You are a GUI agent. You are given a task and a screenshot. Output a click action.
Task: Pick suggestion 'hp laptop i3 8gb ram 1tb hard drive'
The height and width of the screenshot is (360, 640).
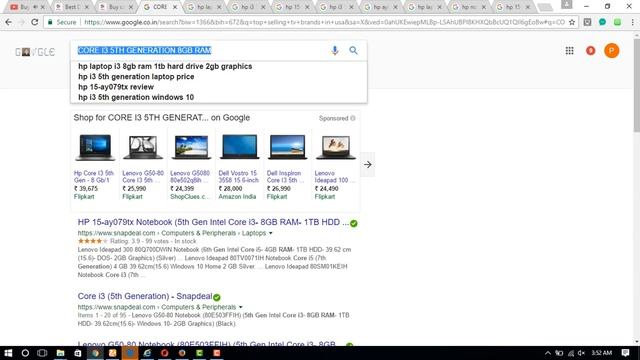click(165, 66)
